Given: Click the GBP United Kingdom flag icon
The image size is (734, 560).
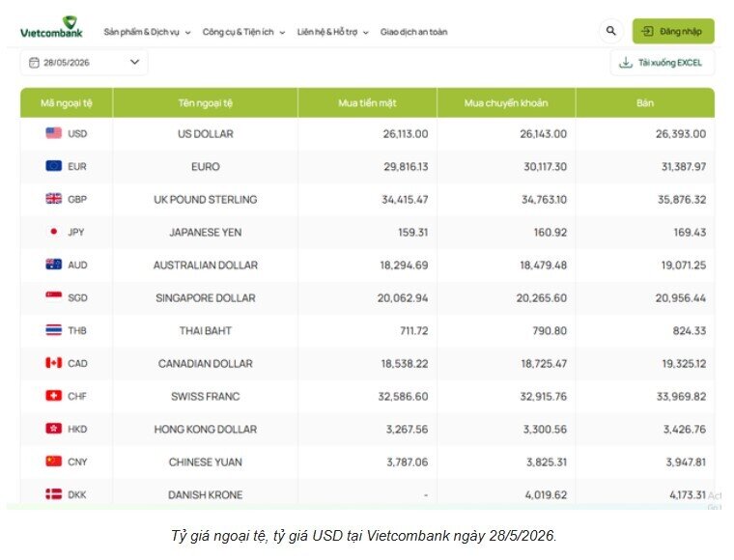Looking at the screenshot, I should (x=54, y=199).
